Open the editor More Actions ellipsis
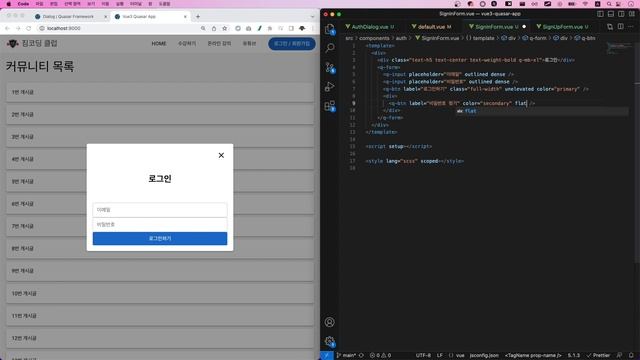Screen dimensions: 640x360 tap(631, 27)
